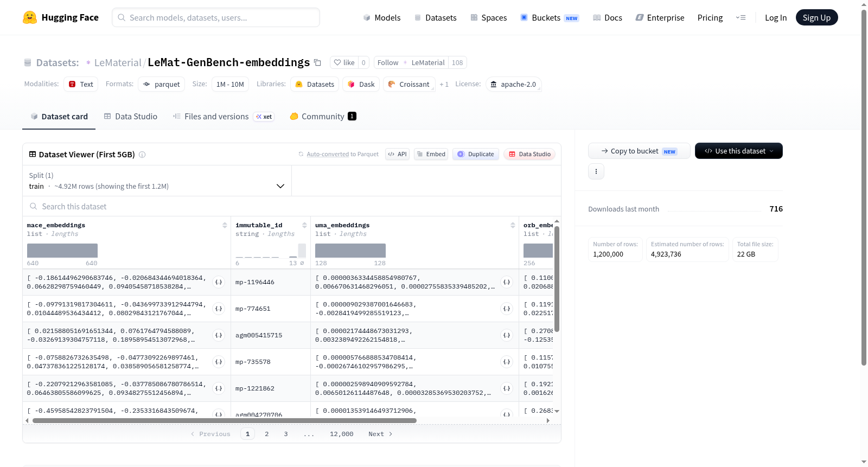Click the Copy to bucket button

pyautogui.click(x=639, y=151)
